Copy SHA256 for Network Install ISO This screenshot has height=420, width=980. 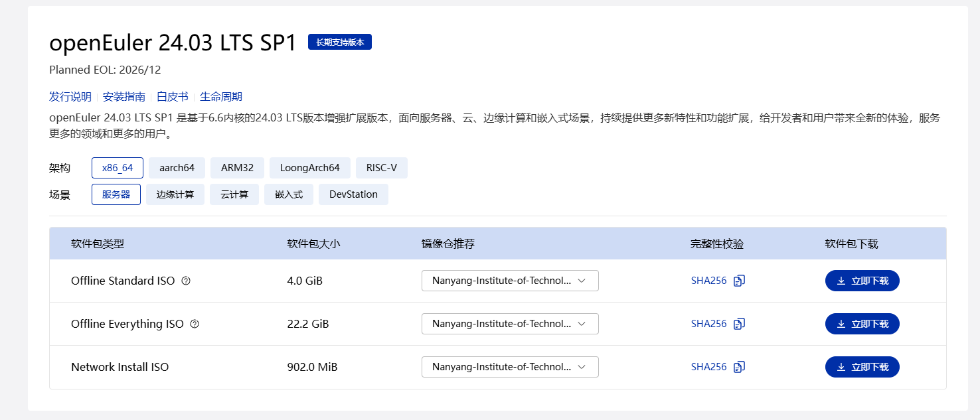[740, 367]
